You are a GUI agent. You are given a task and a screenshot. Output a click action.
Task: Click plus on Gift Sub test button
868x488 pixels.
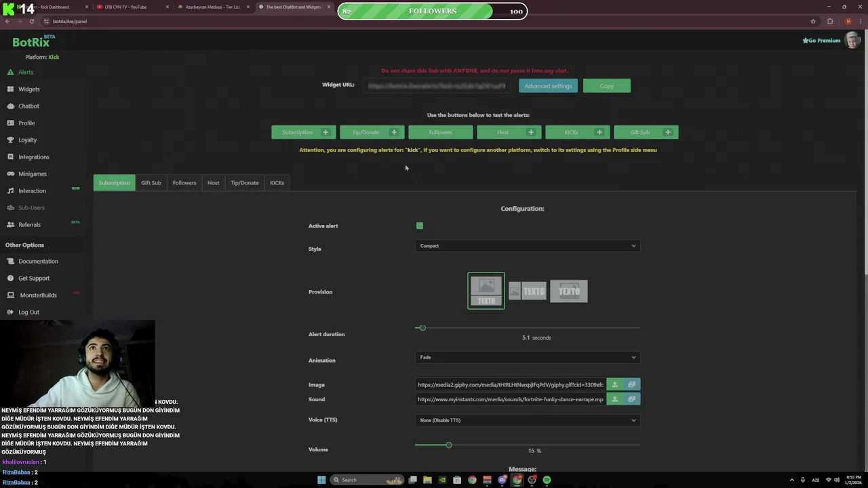668,132
